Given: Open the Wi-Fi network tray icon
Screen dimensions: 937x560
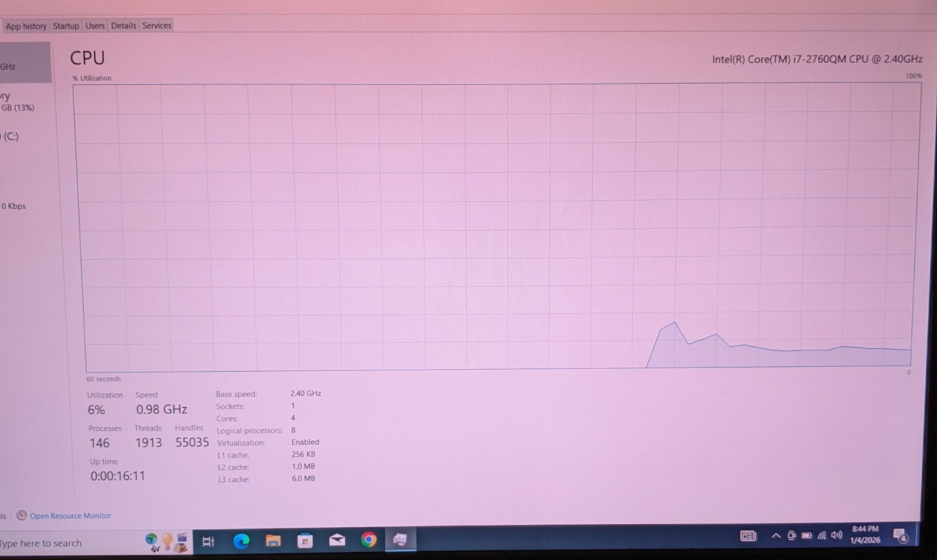Looking at the screenshot, I should click(x=822, y=535).
